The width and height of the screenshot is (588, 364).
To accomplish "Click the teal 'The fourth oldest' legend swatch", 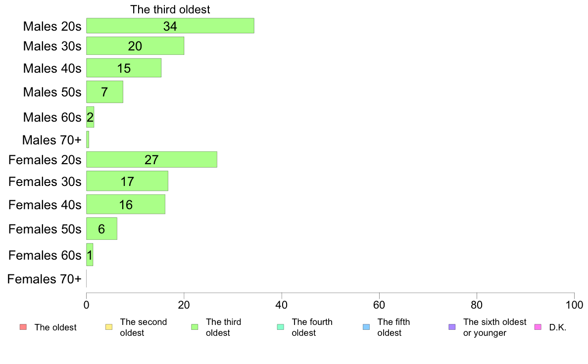I will pos(281,327).
